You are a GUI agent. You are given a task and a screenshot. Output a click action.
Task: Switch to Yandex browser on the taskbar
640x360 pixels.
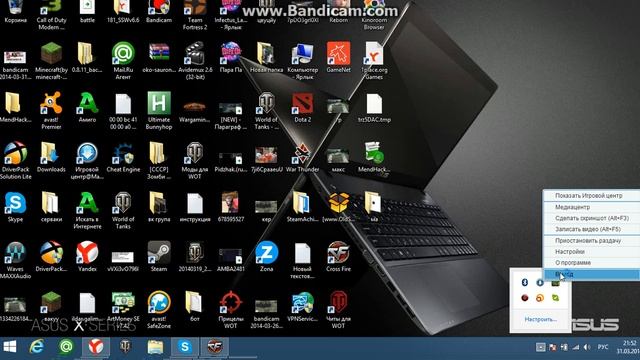point(96,347)
